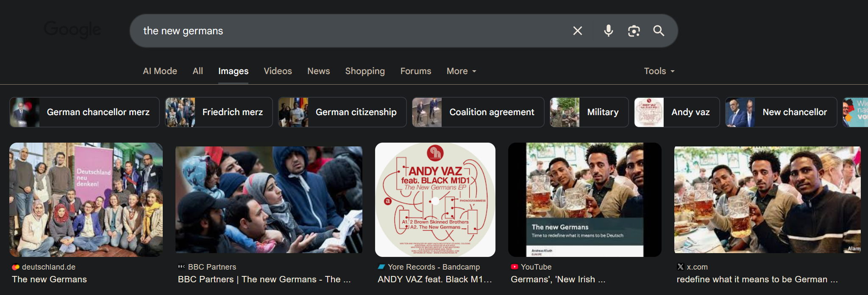This screenshot has width=868, height=295.
Task: Open 'ANDY VAZ feat. Black M1...' title link
Action: tap(435, 279)
